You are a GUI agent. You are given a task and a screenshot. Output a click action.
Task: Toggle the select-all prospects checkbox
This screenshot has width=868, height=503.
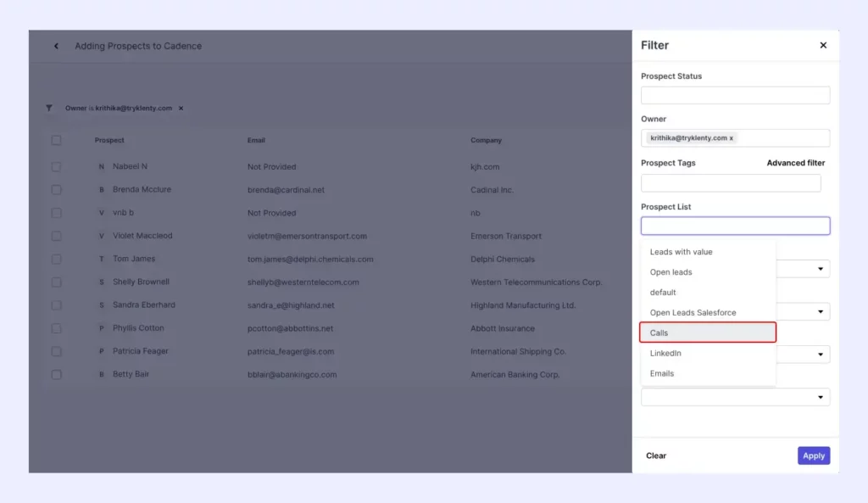[x=56, y=140]
